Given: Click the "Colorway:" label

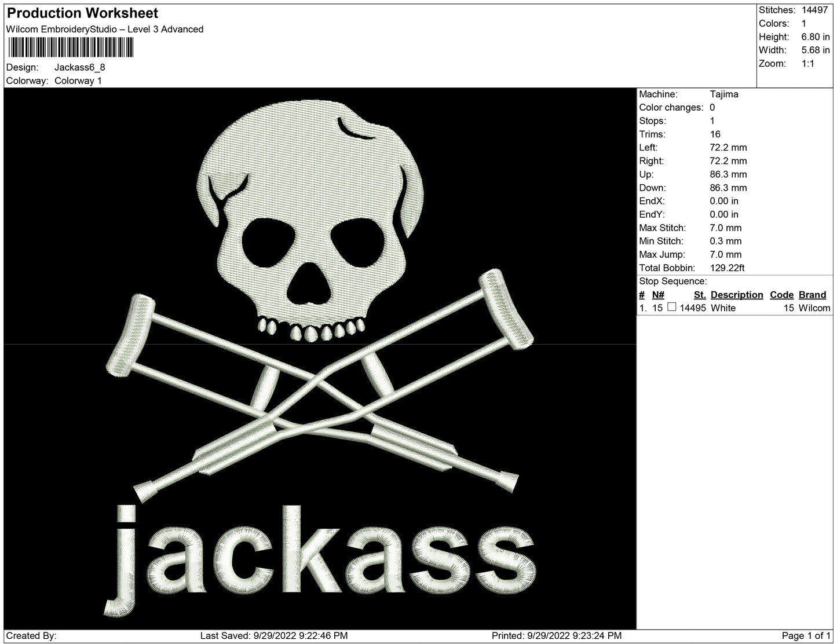Looking at the screenshot, I should click(x=27, y=81).
